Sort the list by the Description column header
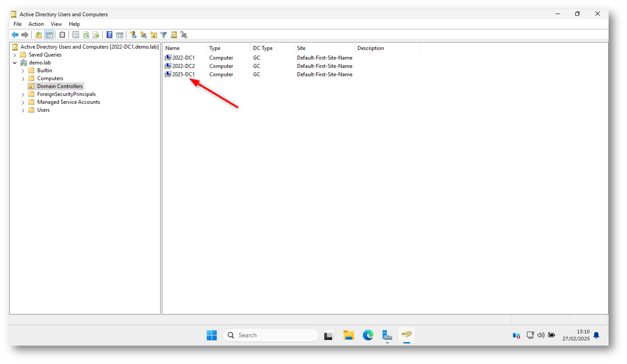The height and width of the screenshot is (364, 627). pos(388,48)
